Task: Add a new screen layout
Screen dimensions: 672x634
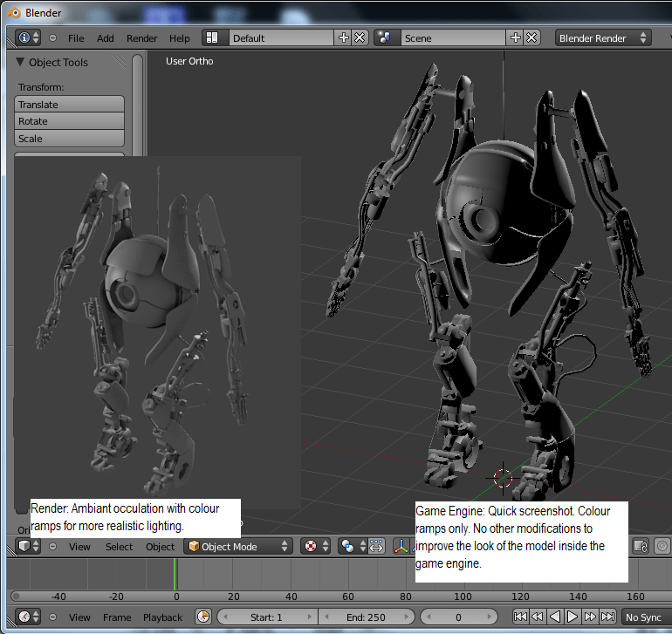Action: point(343,37)
